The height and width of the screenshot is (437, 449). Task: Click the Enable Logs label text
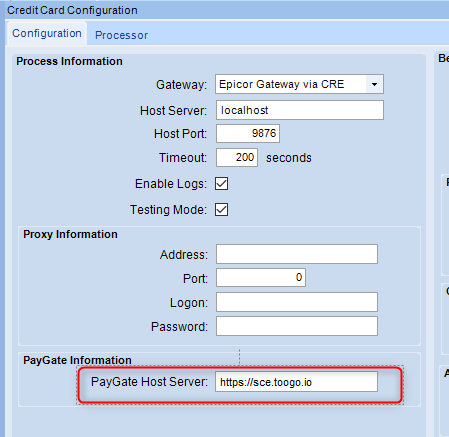click(171, 184)
